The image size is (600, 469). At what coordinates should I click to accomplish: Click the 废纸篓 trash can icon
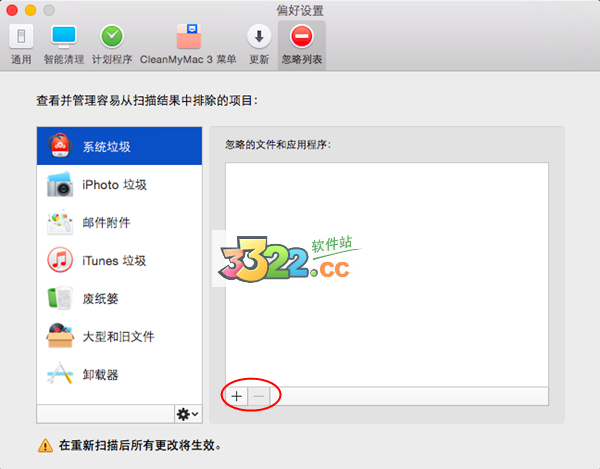pos(60,298)
